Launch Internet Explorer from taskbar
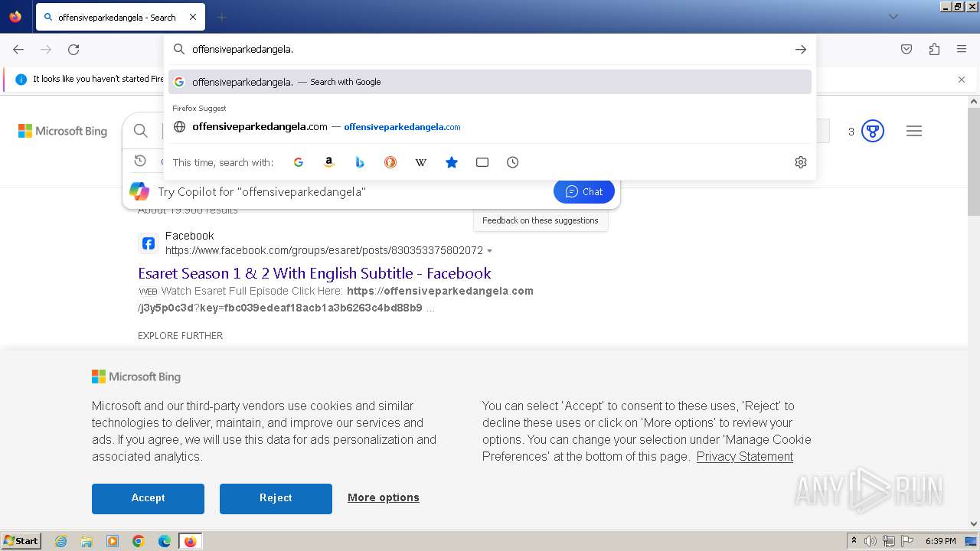 point(60,541)
